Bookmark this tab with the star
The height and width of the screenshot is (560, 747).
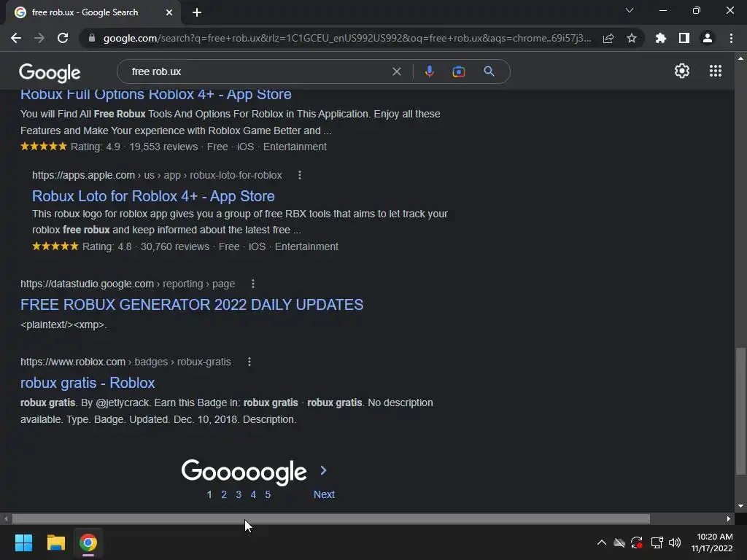coord(632,38)
